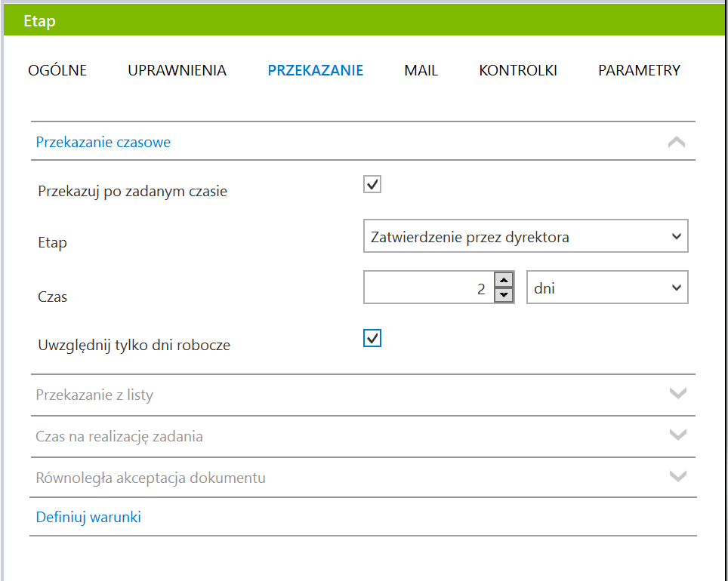
Task: Switch to the UPRAWNIENIA tab
Action: point(177,70)
